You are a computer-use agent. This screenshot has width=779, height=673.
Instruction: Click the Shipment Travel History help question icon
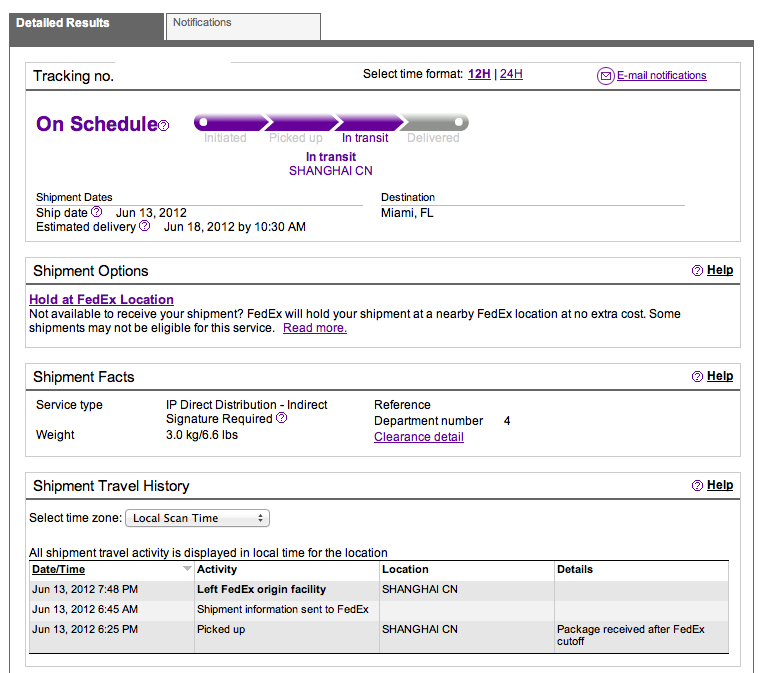[697, 485]
